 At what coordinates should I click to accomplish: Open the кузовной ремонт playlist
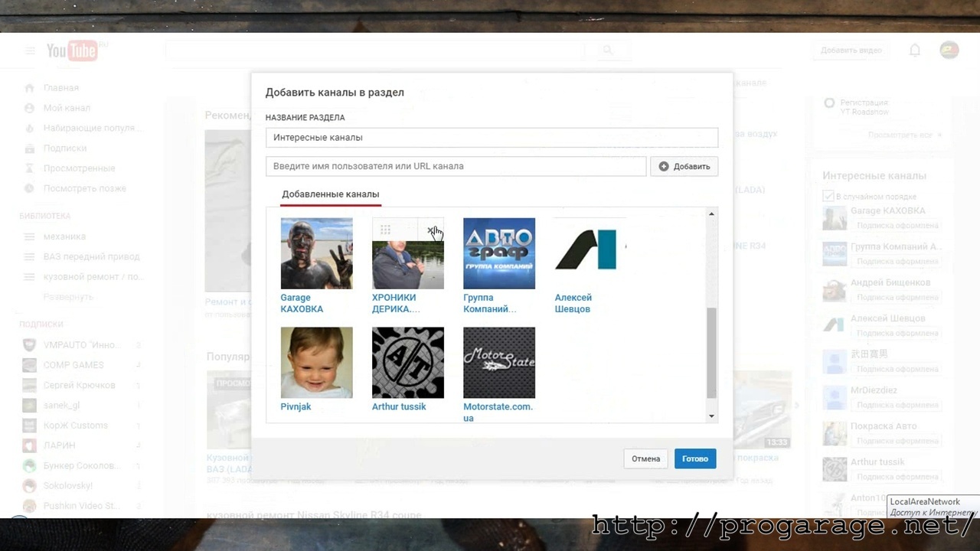pos(93,276)
